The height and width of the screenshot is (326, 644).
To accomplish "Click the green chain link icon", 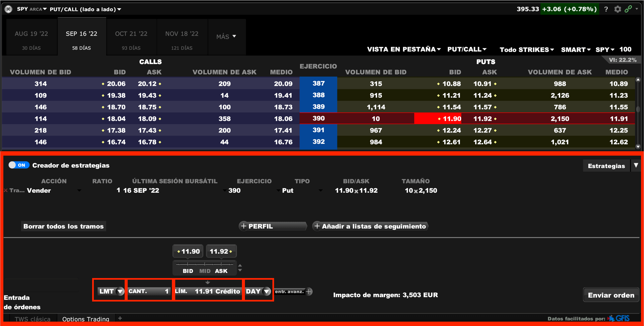I will pos(628,9).
